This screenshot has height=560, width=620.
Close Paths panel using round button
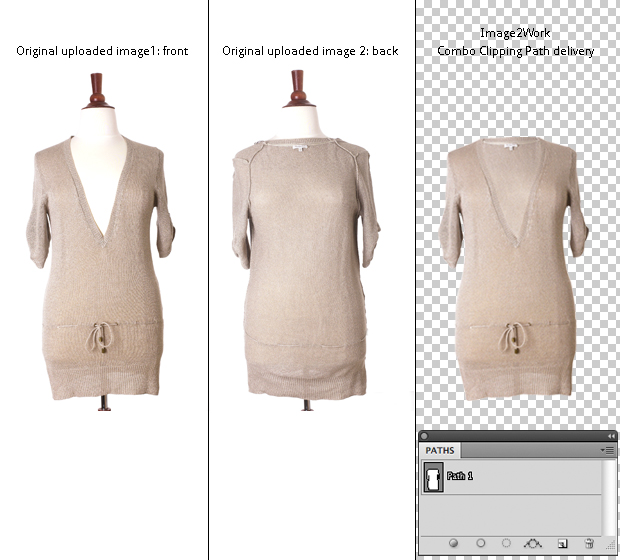[x=424, y=436]
